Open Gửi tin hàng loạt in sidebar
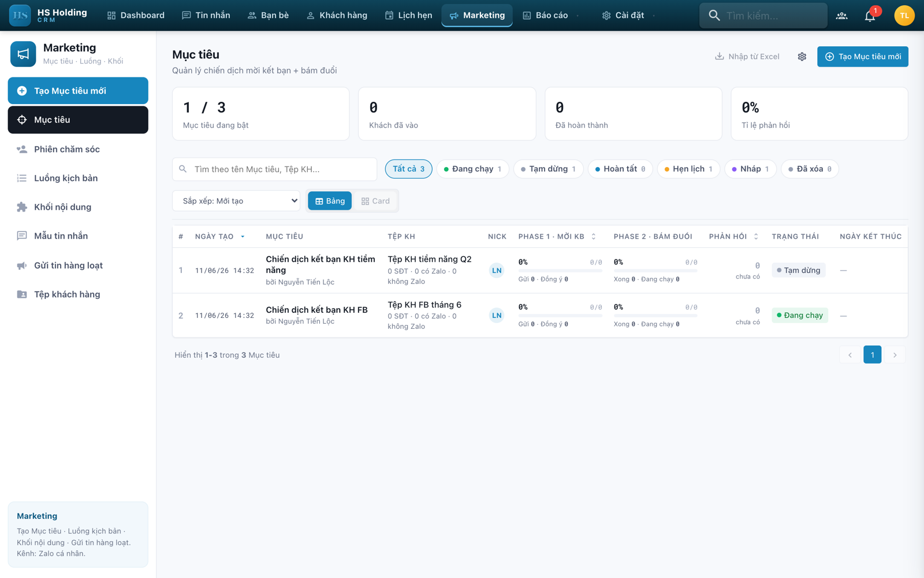 point(78,265)
